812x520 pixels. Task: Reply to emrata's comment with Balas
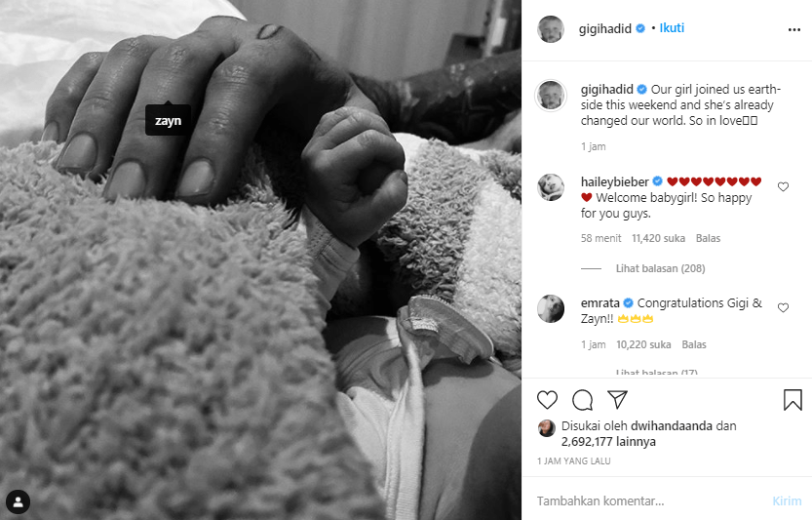coord(694,344)
